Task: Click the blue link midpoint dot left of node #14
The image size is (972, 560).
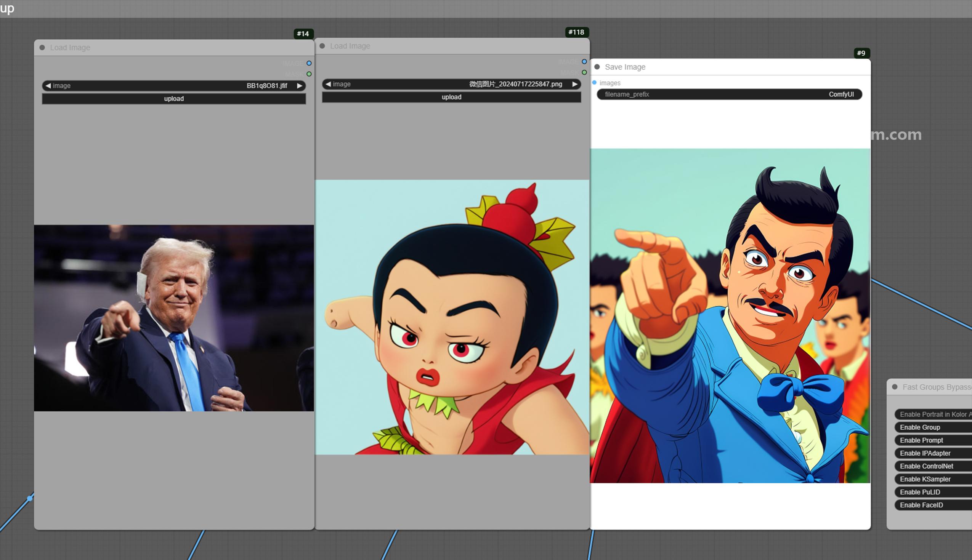Action: 30,498
